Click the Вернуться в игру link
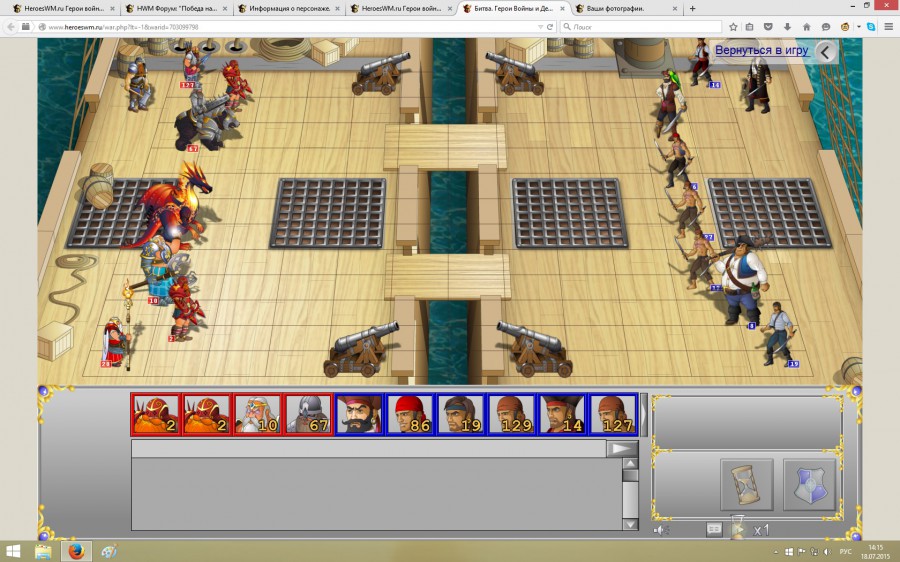Image resolution: width=900 pixels, height=562 pixels. pyautogui.click(x=762, y=50)
